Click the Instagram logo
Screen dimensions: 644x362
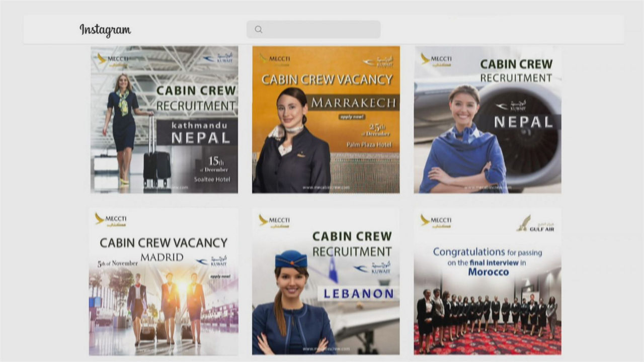105,30
